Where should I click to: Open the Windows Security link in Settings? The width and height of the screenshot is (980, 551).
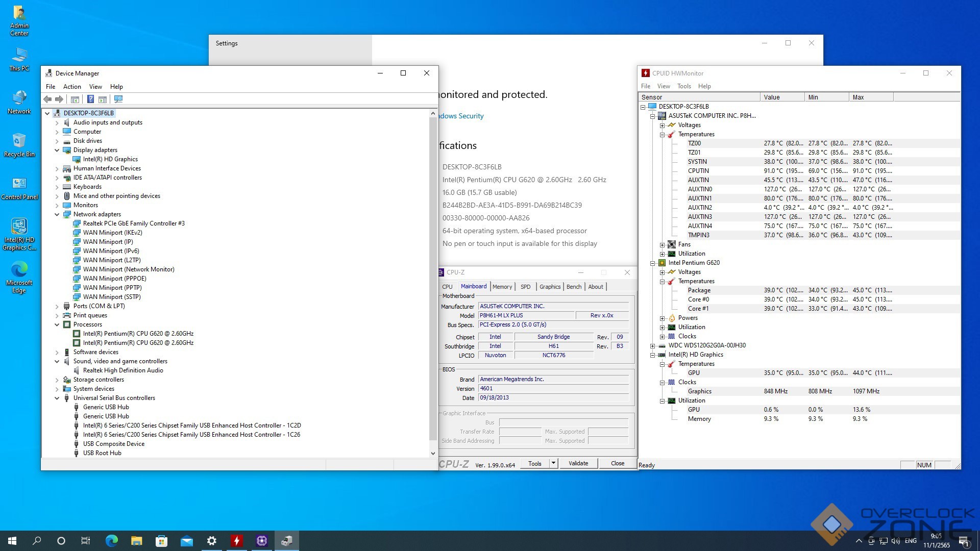(x=461, y=116)
